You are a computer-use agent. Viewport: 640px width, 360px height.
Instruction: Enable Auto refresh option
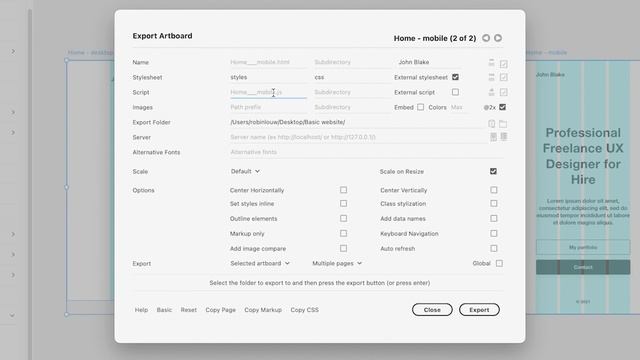(493, 248)
